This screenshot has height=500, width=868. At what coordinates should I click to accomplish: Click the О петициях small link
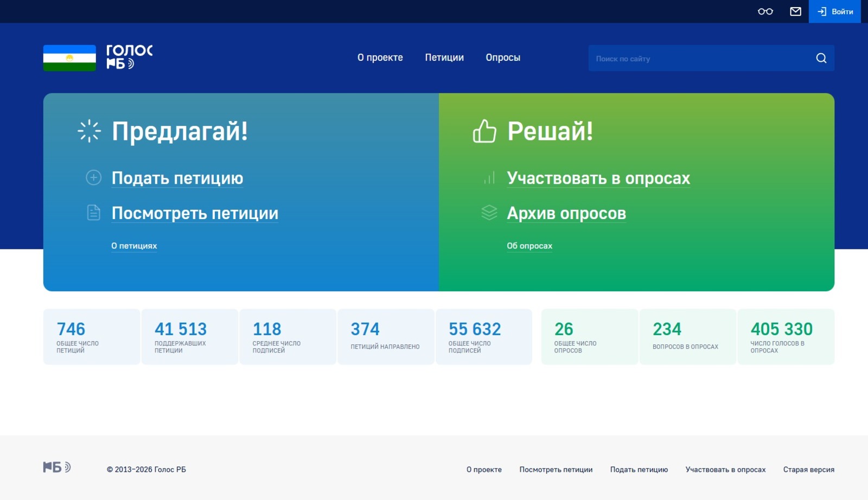(x=134, y=246)
